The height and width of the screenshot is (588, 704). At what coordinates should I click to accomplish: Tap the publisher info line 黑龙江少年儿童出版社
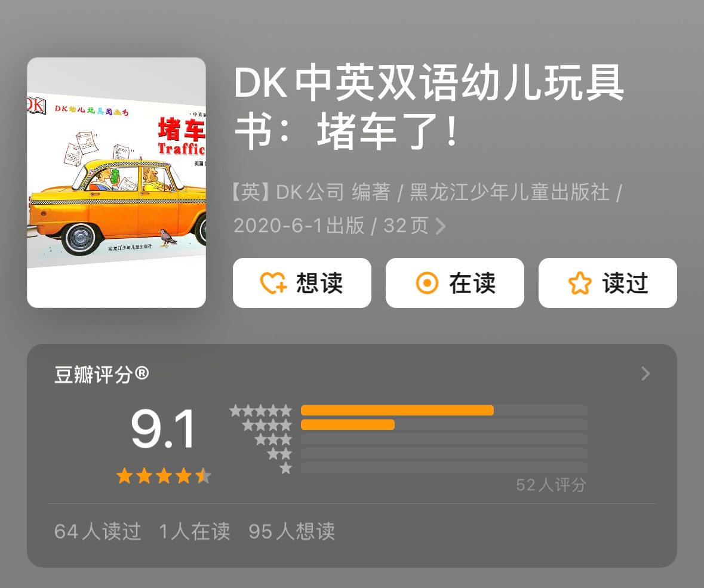pyautogui.click(x=509, y=192)
